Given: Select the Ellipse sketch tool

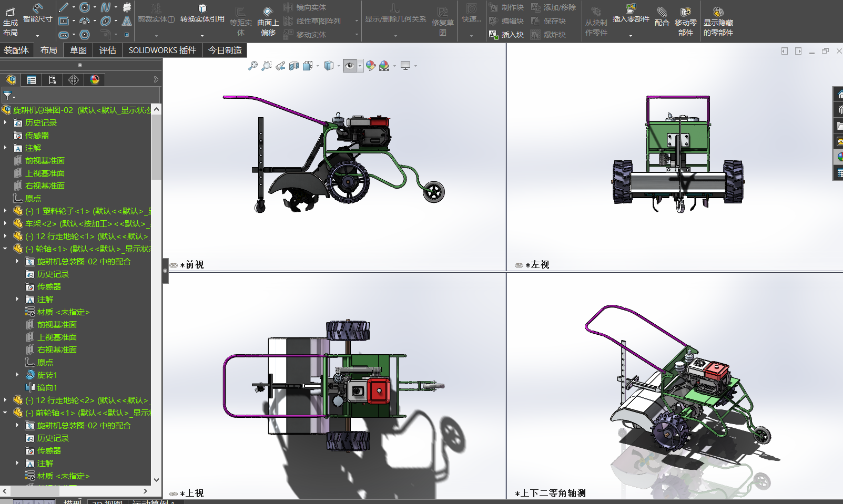Looking at the screenshot, I should 106,21.
